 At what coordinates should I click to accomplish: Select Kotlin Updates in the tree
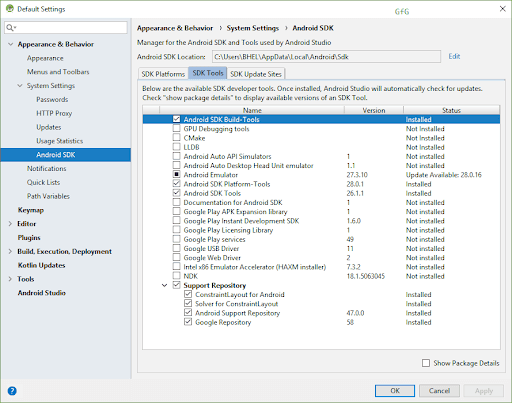click(41, 265)
